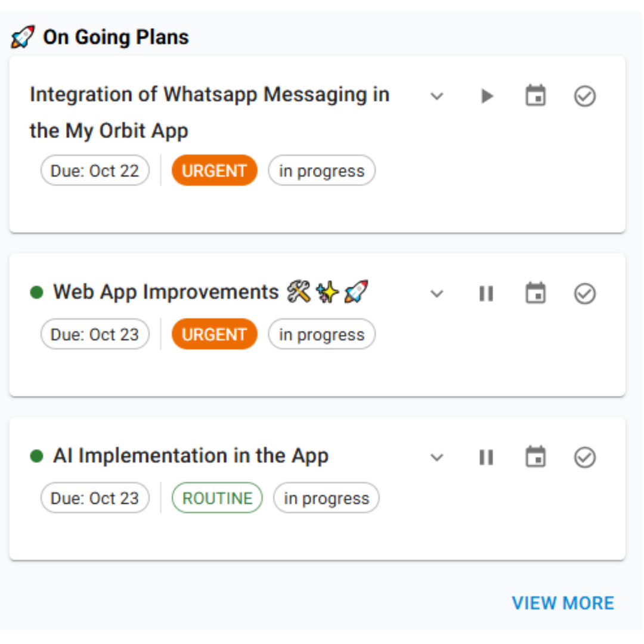Screen dimensions: 644x644
Task: Expand the Web App Improvements card
Action: [x=437, y=293]
